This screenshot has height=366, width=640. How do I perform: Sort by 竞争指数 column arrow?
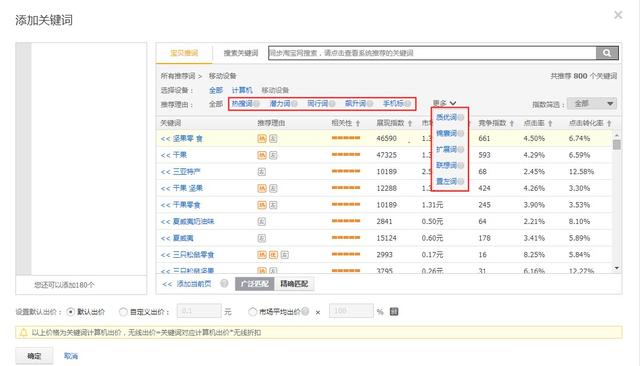511,123
